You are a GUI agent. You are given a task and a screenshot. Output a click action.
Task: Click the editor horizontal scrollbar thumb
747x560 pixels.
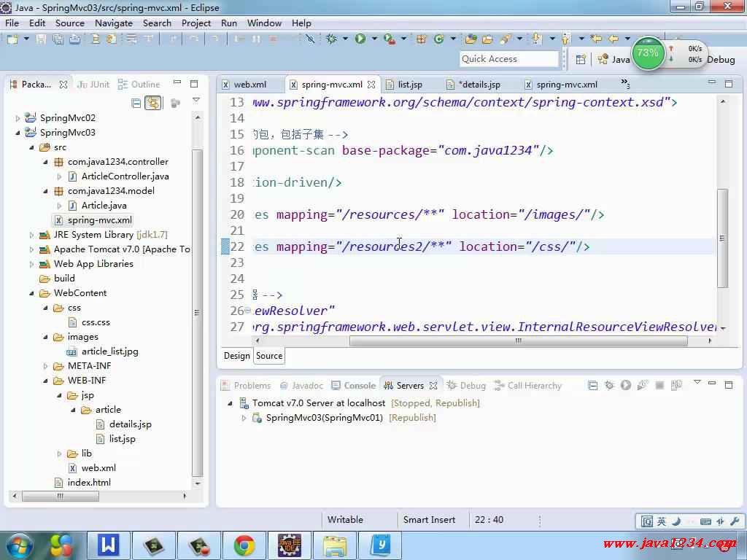pos(519,341)
